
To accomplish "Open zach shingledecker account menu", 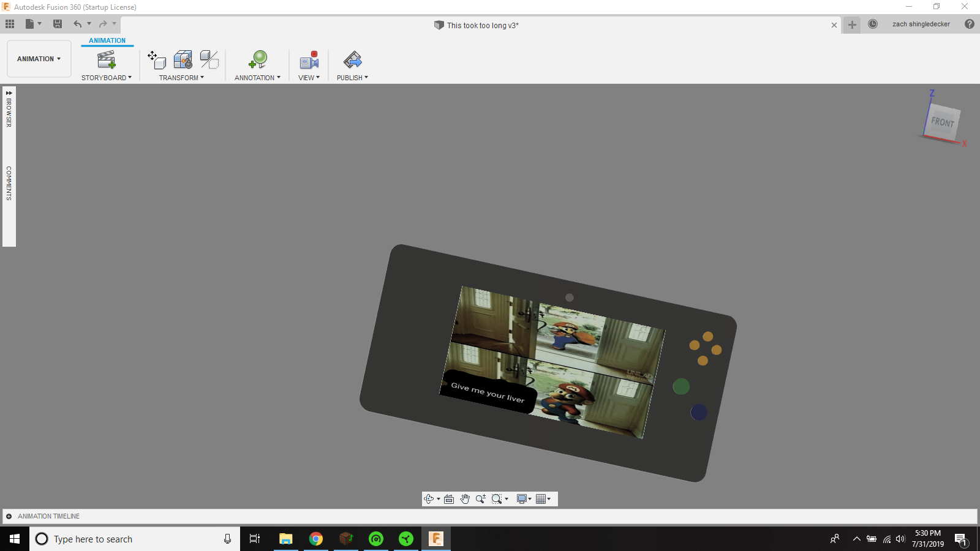I will click(921, 24).
